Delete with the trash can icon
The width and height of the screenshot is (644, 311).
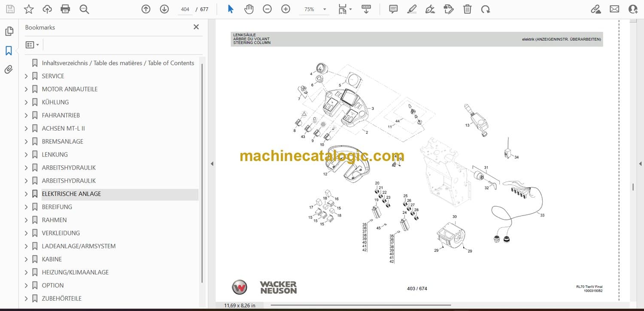pyautogui.click(x=467, y=9)
